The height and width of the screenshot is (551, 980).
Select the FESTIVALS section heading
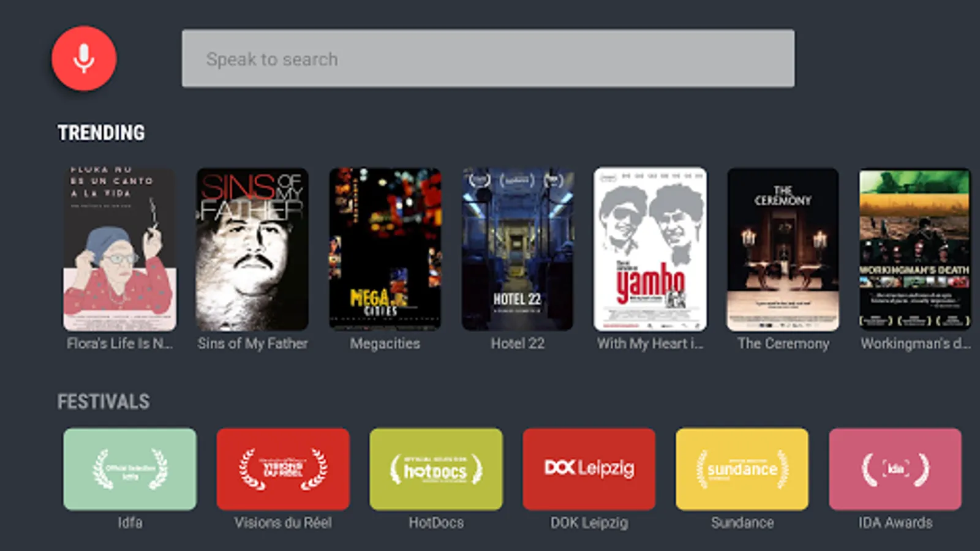click(104, 402)
